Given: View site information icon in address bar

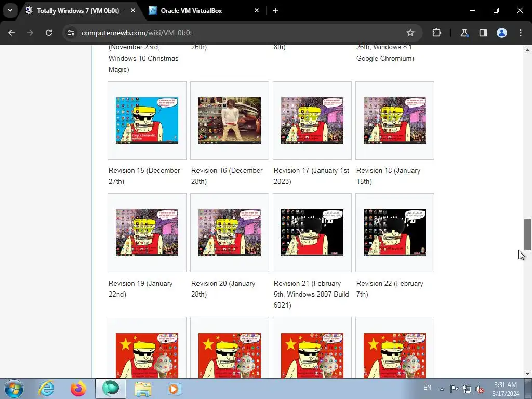Looking at the screenshot, I should click(x=71, y=33).
